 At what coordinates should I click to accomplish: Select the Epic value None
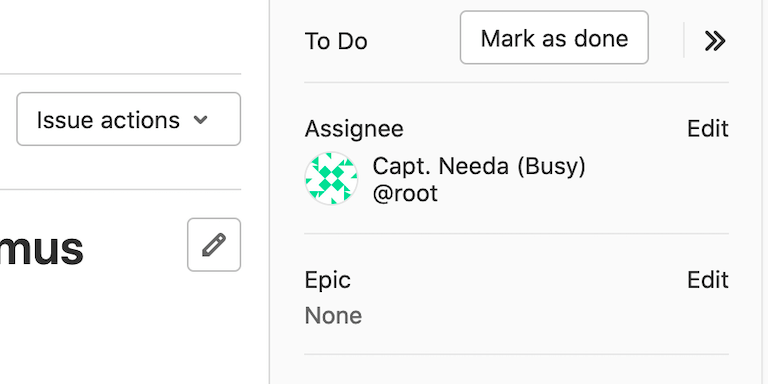click(333, 316)
